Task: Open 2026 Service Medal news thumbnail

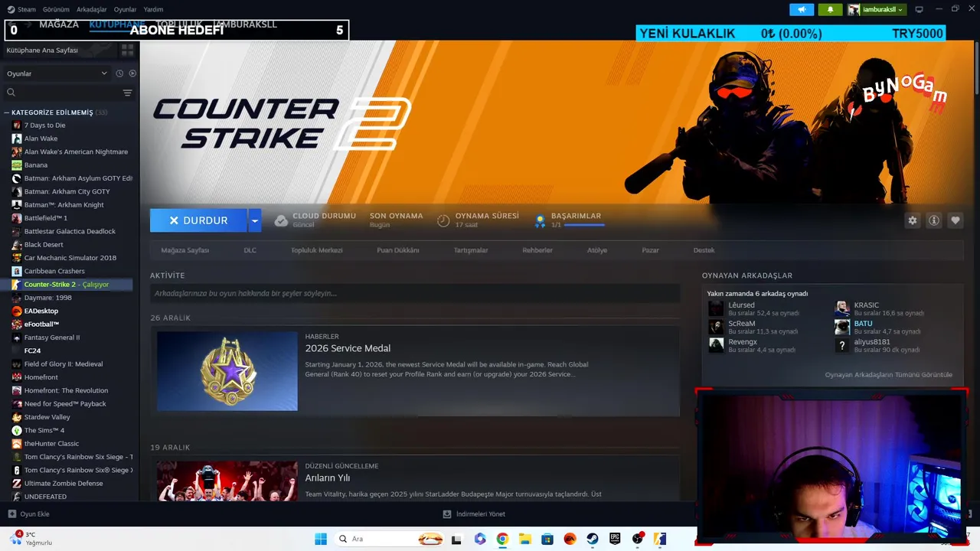Action: [227, 371]
